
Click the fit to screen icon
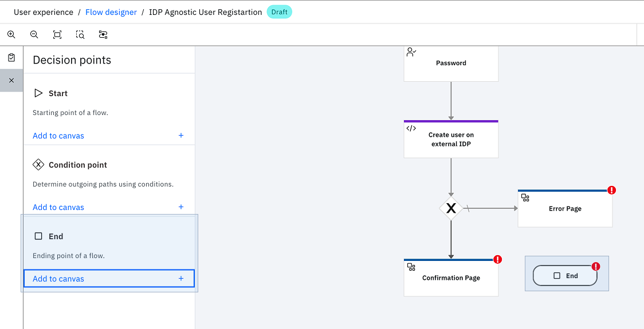point(57,35)
